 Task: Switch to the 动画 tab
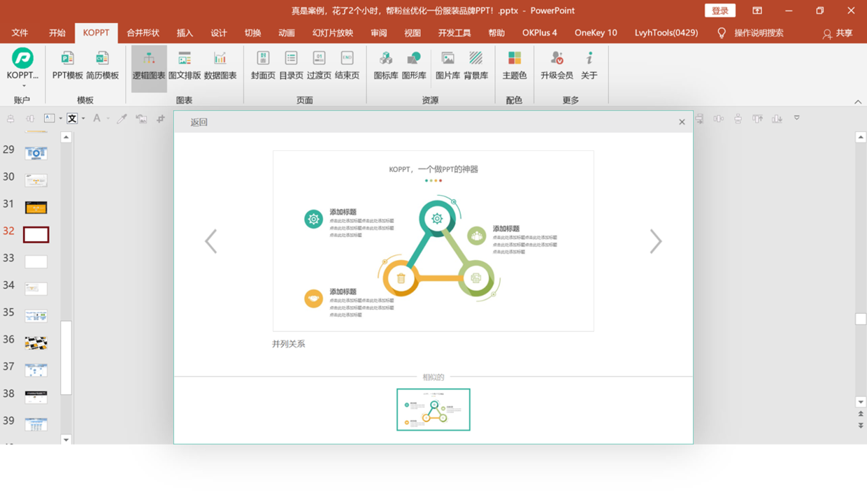[287, 33]
